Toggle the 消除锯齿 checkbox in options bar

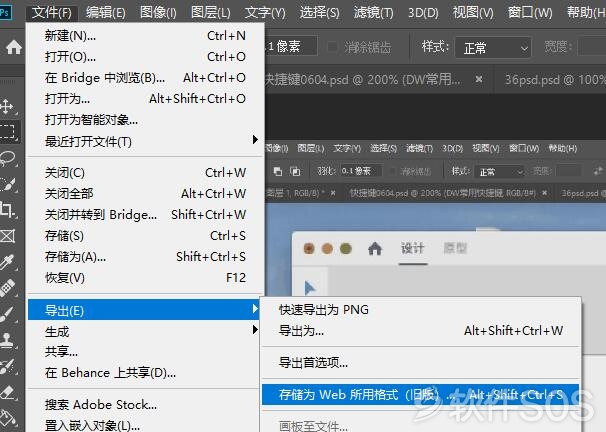pos(332,47)
